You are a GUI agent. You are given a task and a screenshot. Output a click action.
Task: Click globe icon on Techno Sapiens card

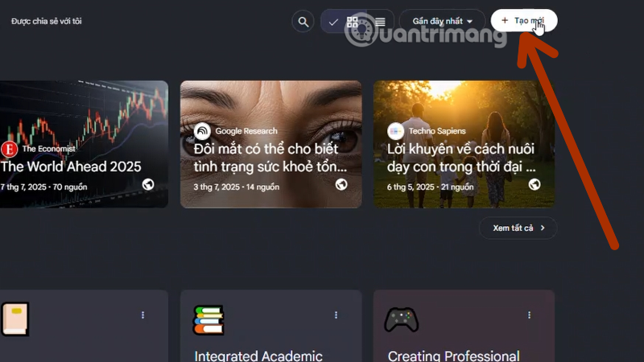pos(535,185)
